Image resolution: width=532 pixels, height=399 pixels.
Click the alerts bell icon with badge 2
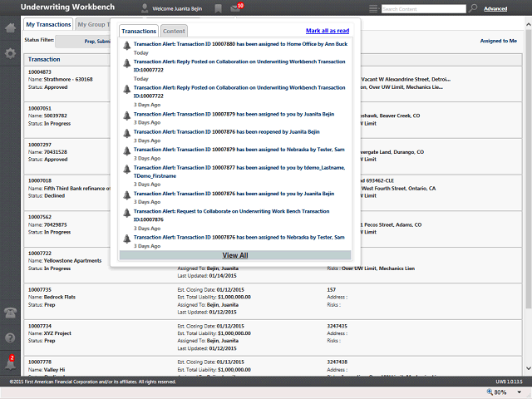tap(10, 362)
